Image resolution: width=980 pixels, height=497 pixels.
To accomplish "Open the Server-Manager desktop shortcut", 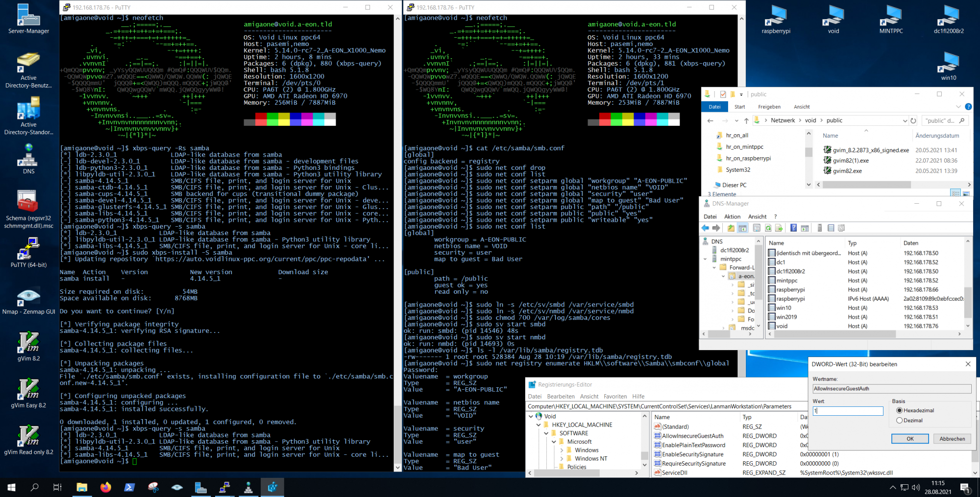I will pyautogui.click(x=28, y=19).
